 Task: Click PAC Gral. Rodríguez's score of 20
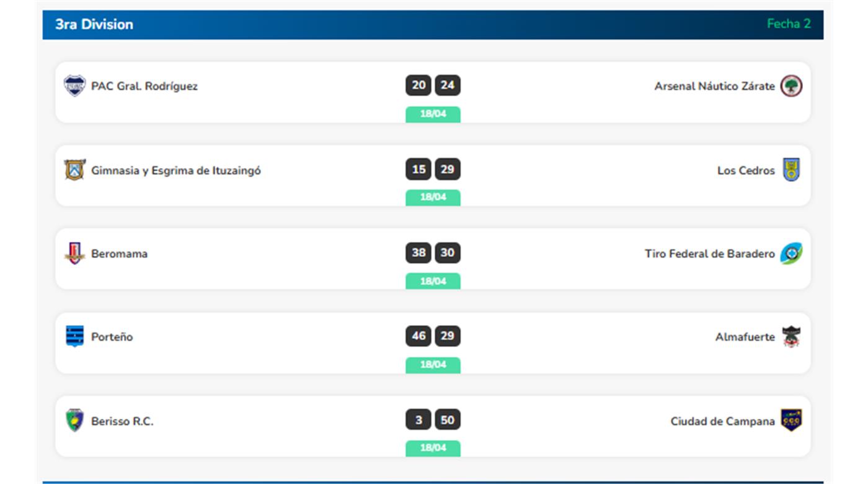click(x=418, y=85)
